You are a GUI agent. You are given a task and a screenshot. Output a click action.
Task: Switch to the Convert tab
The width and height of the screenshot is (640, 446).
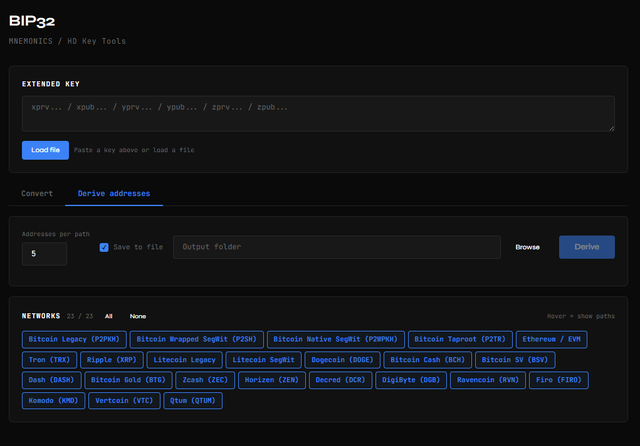tap(37, 193)
